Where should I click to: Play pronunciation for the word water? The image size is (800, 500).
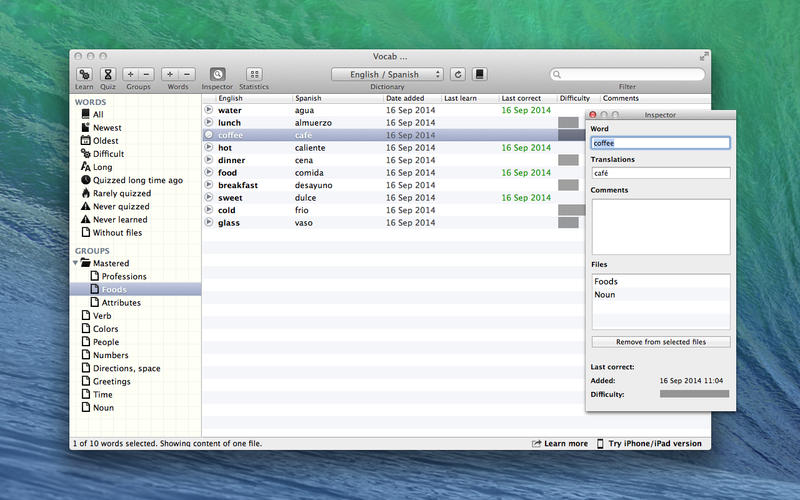pyautogui.click(x=209, y=110)
